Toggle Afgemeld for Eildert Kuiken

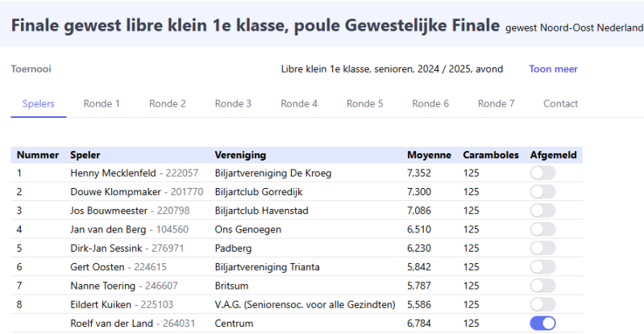(x=542, y=304)
